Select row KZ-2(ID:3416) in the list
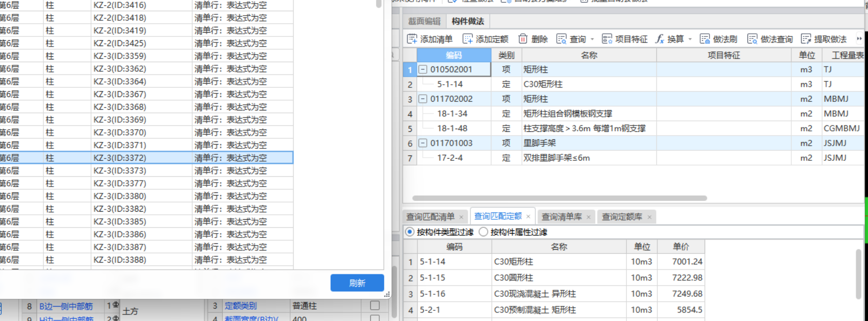The height and width of the screenshot is (321, 868). [146, 5]
